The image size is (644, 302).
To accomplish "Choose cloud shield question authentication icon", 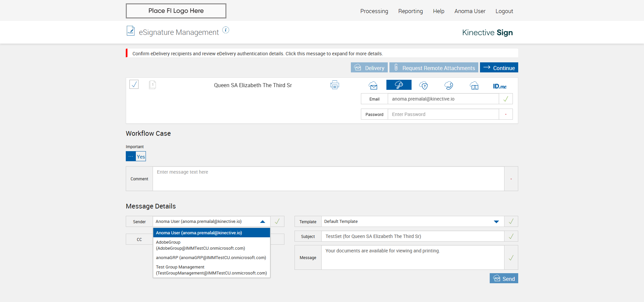I will click(x=424, y=85).
